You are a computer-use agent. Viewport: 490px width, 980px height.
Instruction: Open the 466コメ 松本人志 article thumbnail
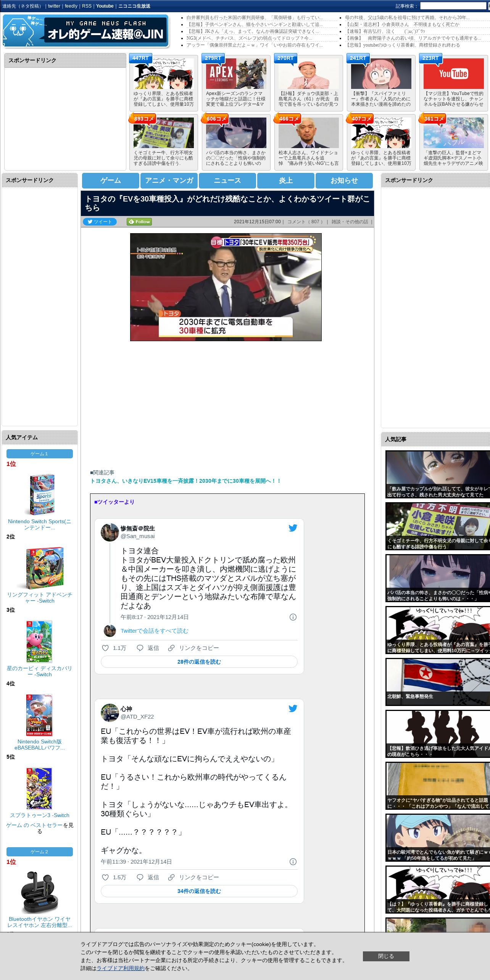pyautogui.click(x=309, y=133)
